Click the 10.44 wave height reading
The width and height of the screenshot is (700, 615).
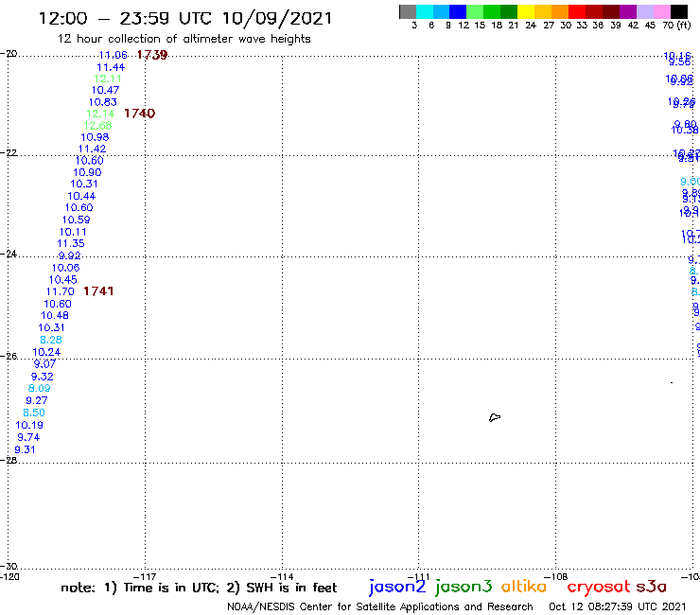tap(81, 196)
